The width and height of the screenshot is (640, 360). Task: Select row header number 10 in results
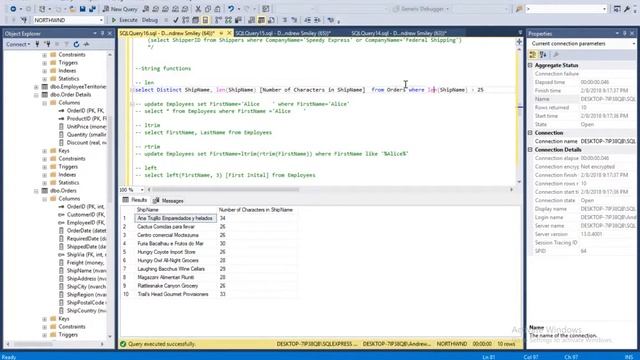127,294
